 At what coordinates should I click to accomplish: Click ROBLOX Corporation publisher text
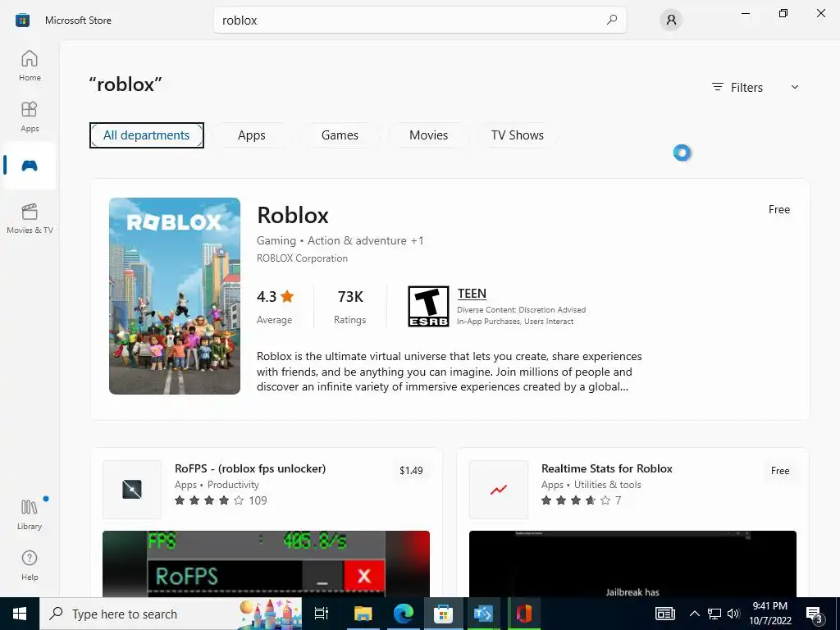click(302, 258)
